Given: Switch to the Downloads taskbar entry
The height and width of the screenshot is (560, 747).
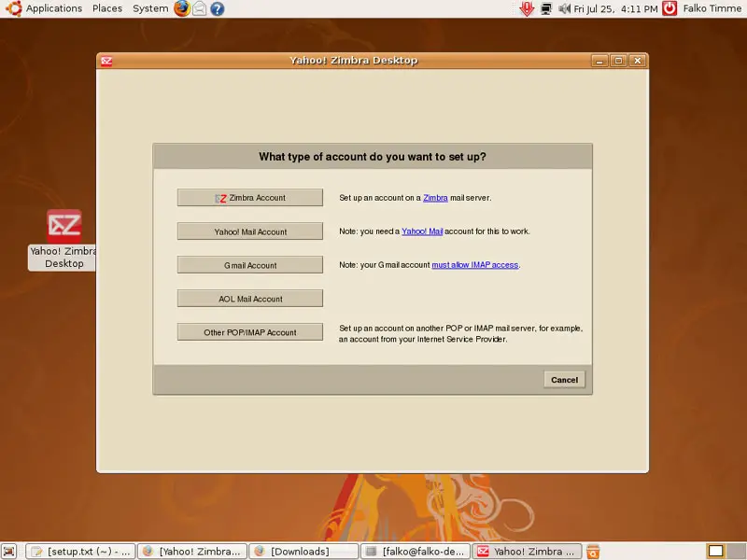Looking at the screenshot, I should tap(303, 552).
